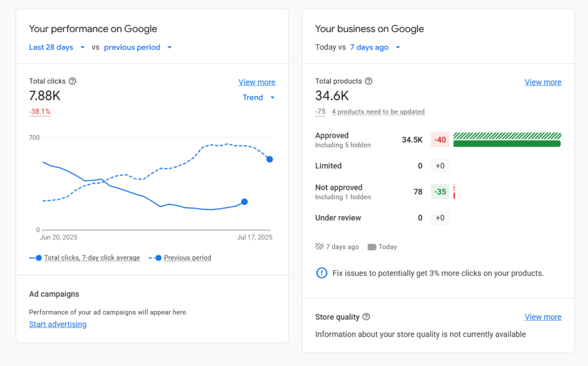Open the previous period comparison dropdown
This screenshot has width=588, height=366.
[138, 48]
